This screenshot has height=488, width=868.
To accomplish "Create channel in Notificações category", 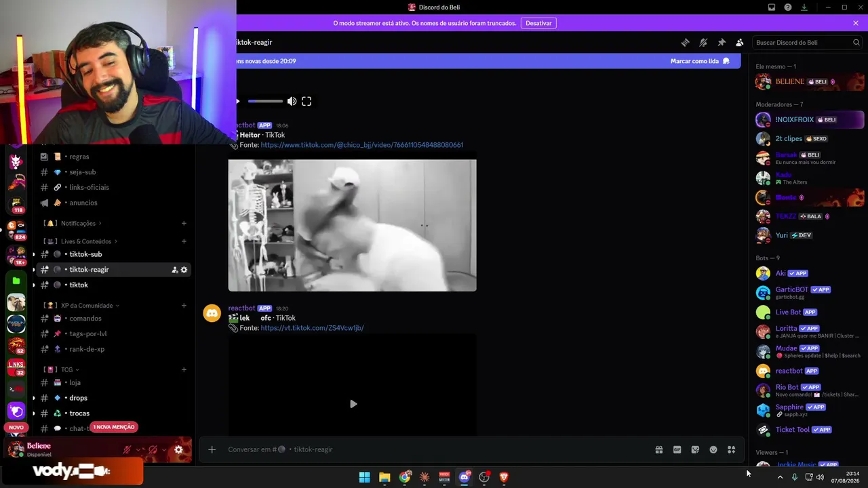I will point(184,224).
